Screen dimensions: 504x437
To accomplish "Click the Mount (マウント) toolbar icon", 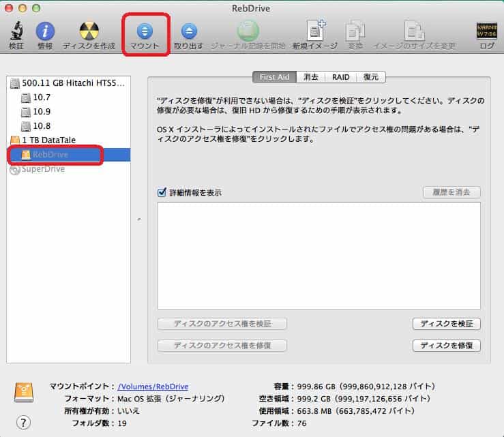I will [145, 31].
